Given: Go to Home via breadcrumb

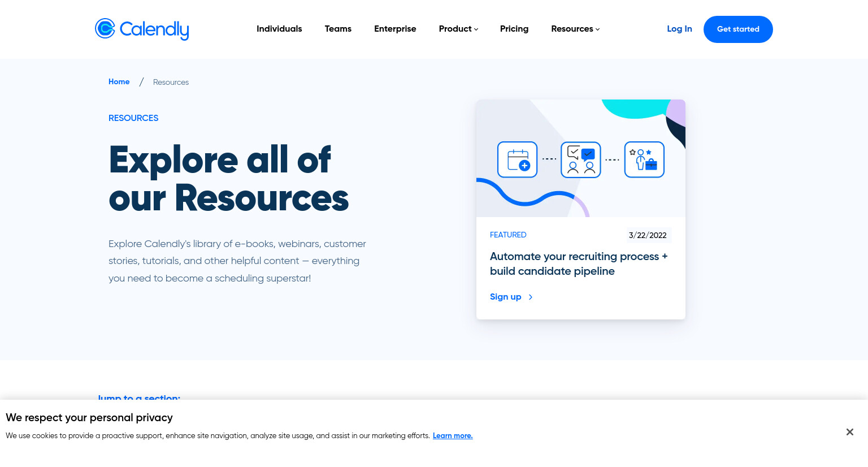Looking at the screenshot, I should pos(119,82).
